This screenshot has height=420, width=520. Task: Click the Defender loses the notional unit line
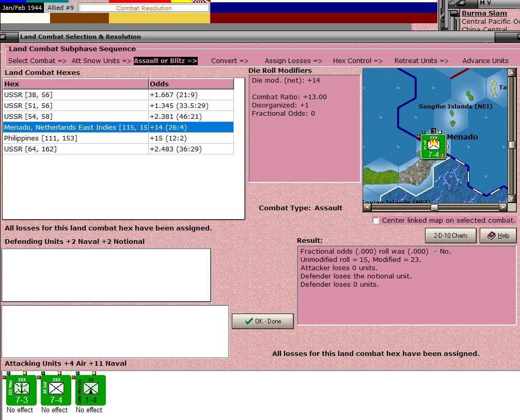point(356,276)
